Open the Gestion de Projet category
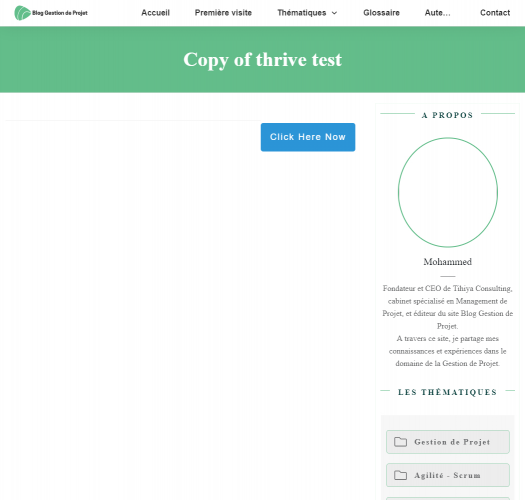The image size is (525, 500). [x=448, y=442]
